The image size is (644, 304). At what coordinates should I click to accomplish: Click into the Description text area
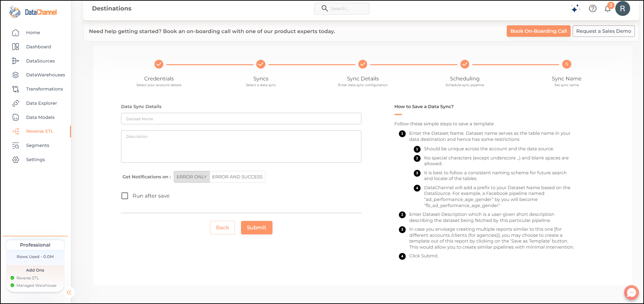click(241, 147)
